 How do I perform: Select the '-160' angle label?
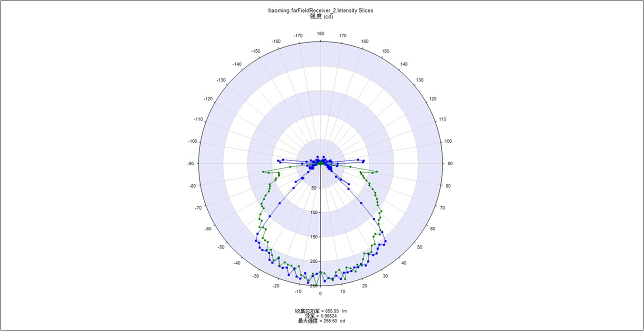[x=276, y=41]
